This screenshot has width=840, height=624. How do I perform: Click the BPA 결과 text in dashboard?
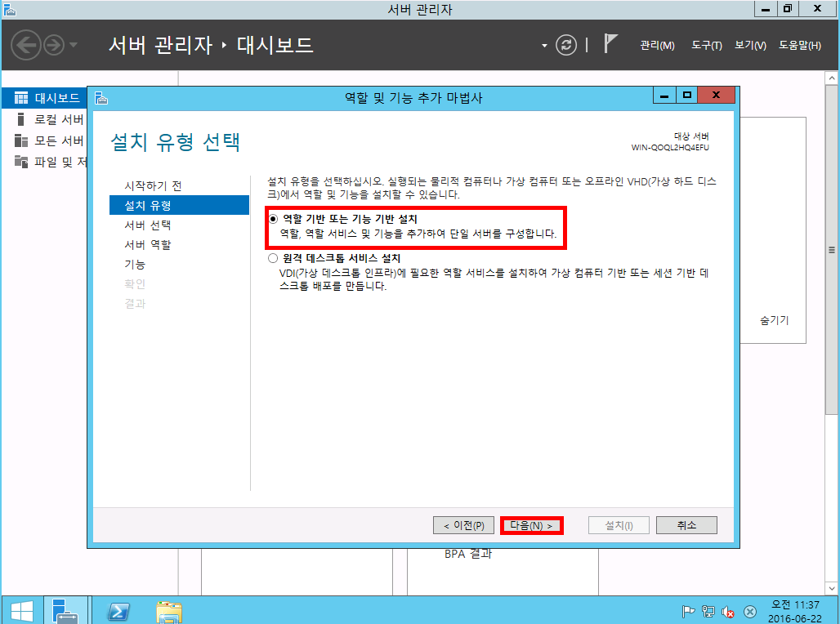click(468, 554)
